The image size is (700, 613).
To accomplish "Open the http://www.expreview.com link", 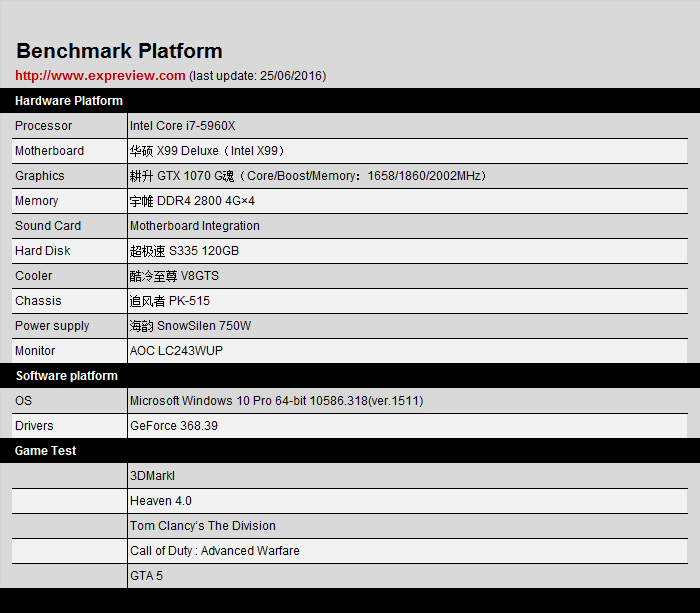I will (x=100, y=76).
